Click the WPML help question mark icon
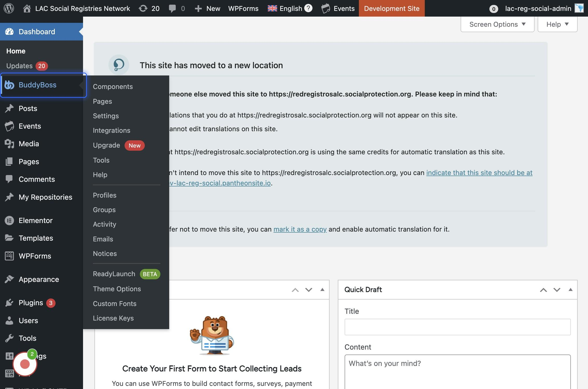The width and height of the screenshot is (588, 389). (308, 8)
